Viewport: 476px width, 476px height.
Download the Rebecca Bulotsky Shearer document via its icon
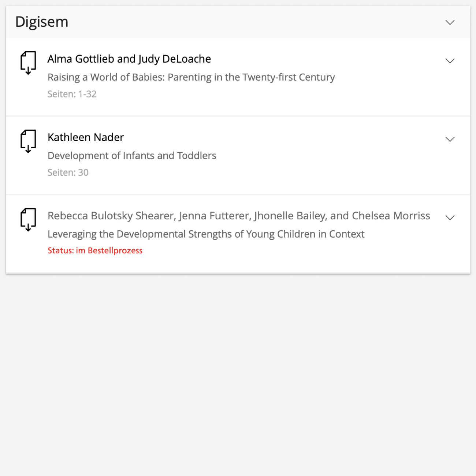point(28,220)
